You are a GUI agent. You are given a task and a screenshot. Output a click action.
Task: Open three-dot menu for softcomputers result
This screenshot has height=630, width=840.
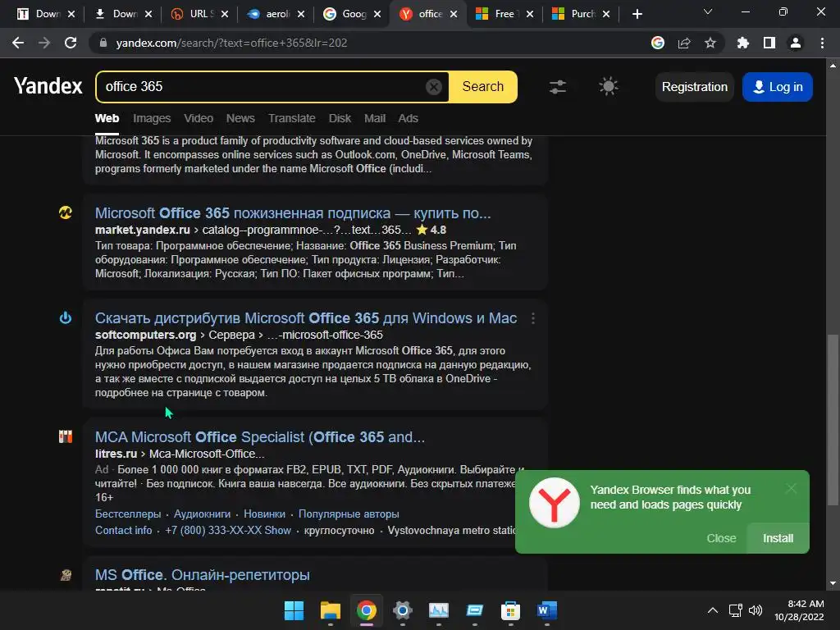[x=532, y=318]
